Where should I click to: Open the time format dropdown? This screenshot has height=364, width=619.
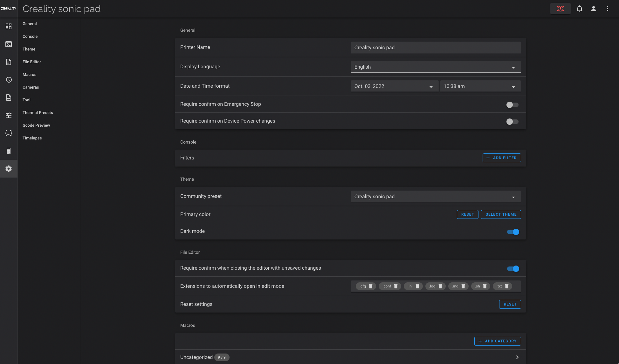pos(480,86)
